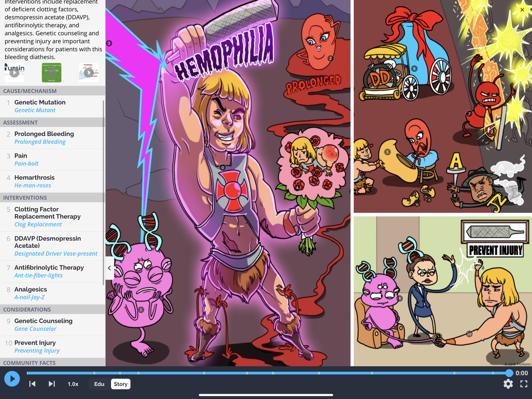Viewport: 532px width, 399px height.
Task: Click the "Pain-bolt" mnemonic text
Action: tap(26, 164)
